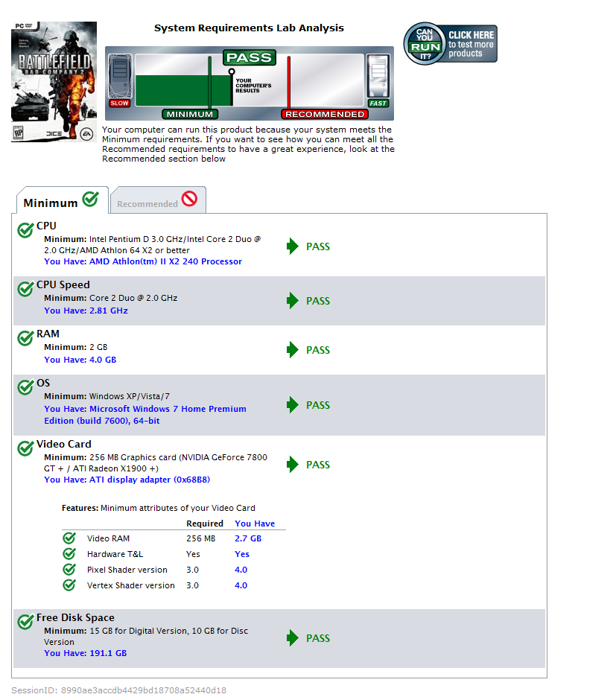This screenshot has height=700, width=613.
Task: Click the AMD Athlon II X2 240 text
Action: pos(165,261)
